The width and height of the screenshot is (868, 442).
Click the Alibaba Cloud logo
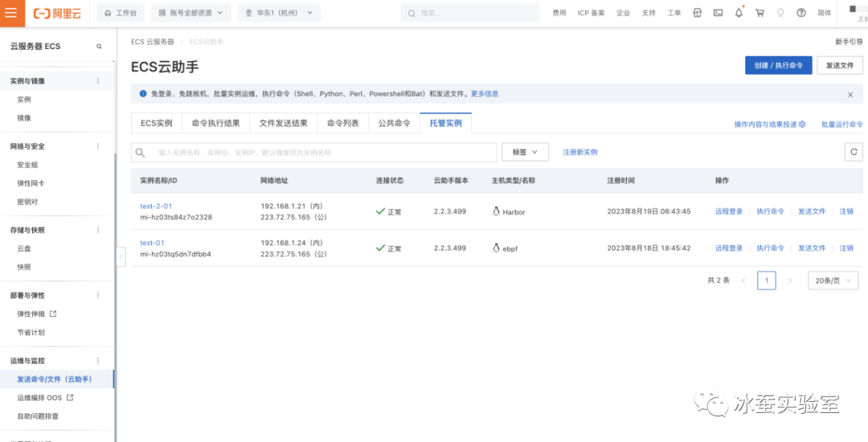tap(57, 14)
